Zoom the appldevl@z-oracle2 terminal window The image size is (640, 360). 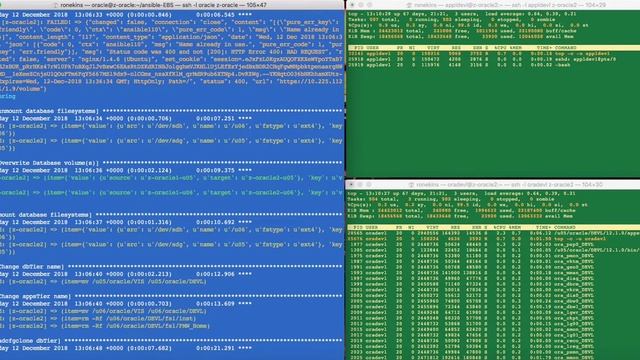tap(369, 5)
